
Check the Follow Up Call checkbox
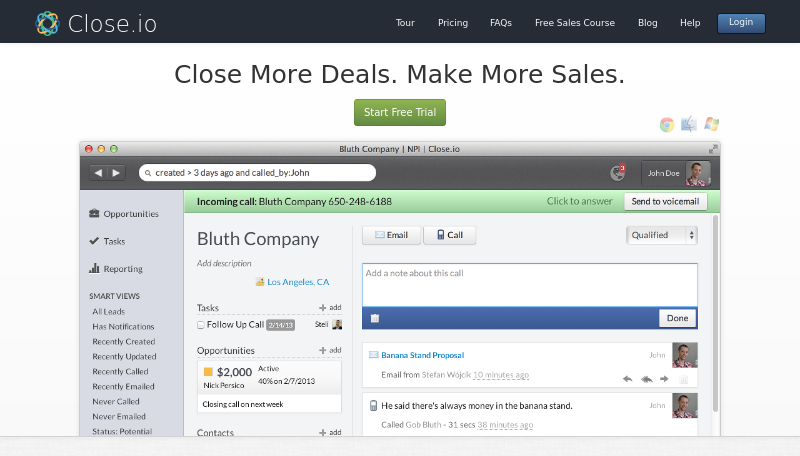click(201, 325)
